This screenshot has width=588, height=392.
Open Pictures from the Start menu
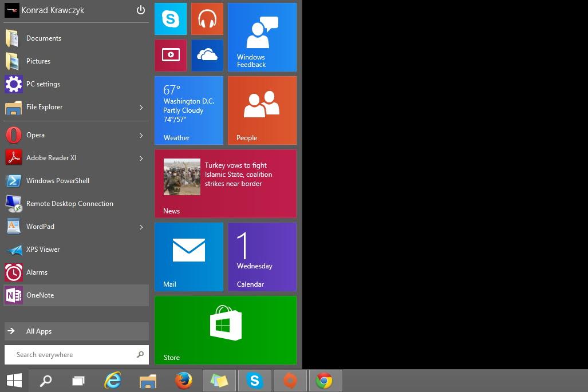coord(76,61)
